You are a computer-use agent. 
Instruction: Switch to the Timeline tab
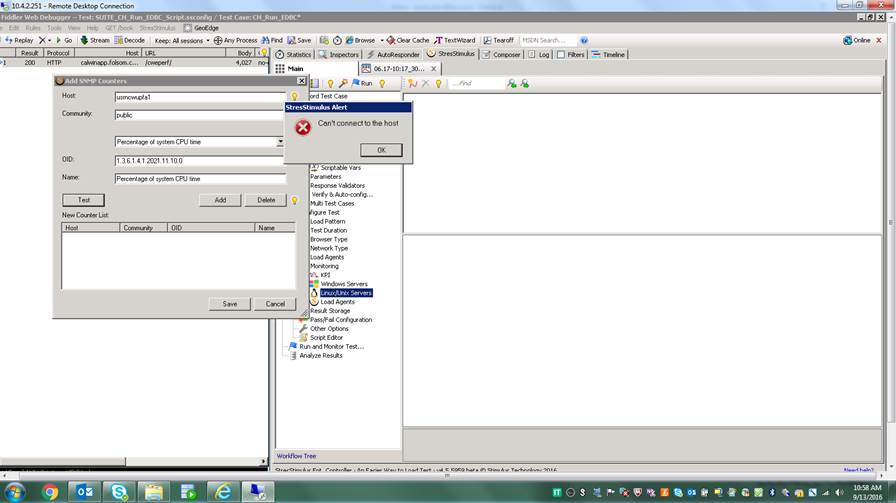click(x=608, y=54)
